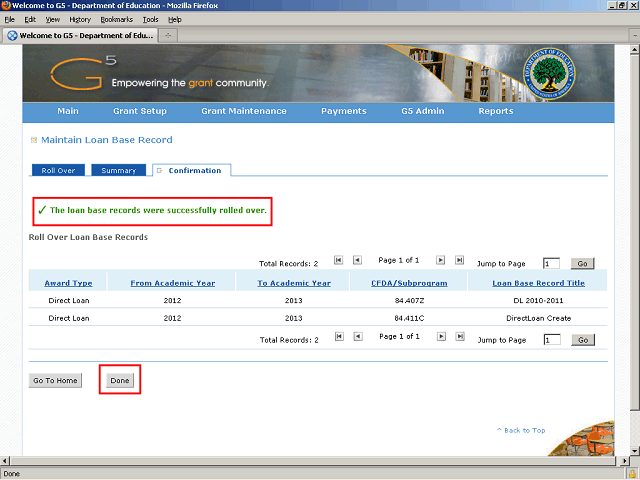Image resolution: width=640 pixels, height=480 pixels.
Task: Focus the bottom Jump to Page field
Action: tap(552, 340)
